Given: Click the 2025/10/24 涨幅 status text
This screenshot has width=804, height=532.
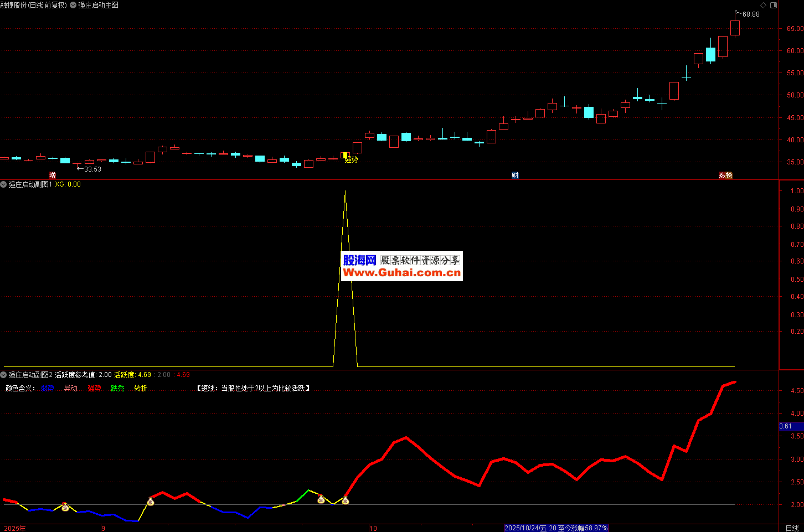Looking at the screenshot, I should tap(556, 528).
